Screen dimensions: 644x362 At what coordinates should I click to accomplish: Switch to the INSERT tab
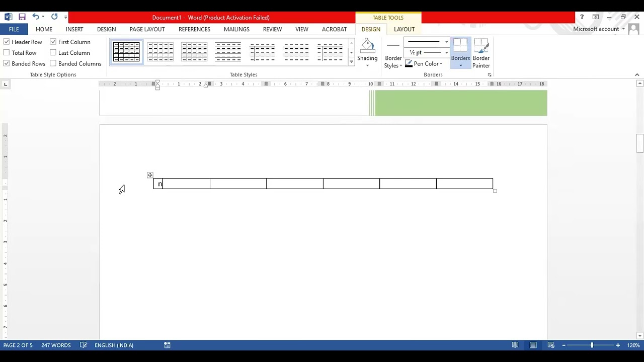click(x=74, y=29)
